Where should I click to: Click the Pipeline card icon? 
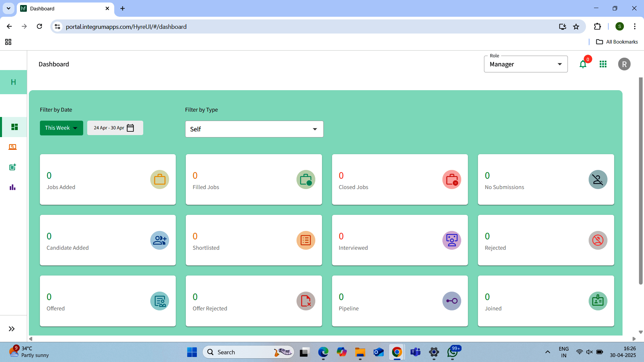tap(452, 301)
